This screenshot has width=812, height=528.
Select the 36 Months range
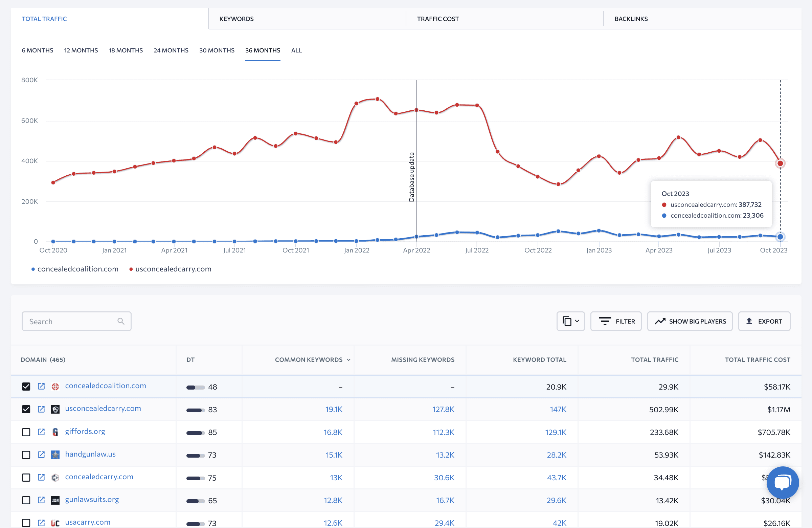pos(263,50)
